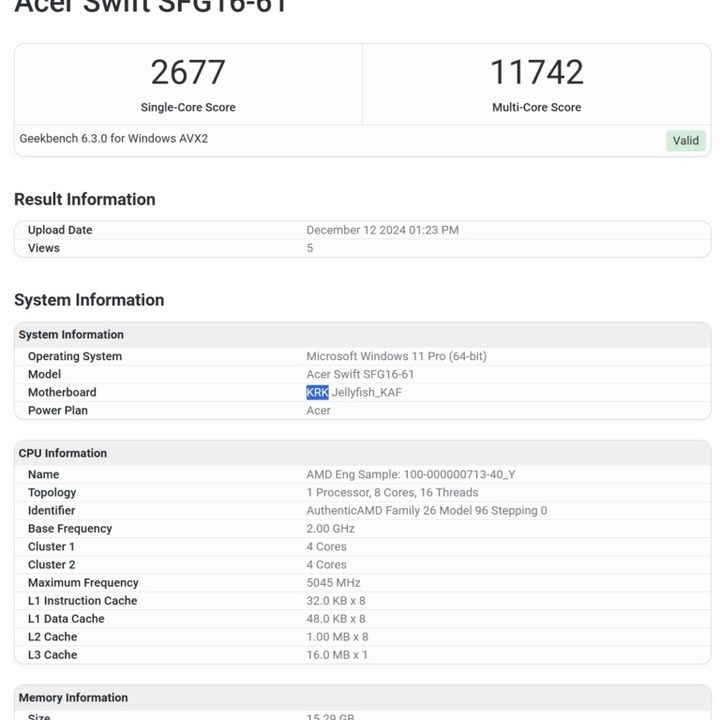Click 'Geekbench 6.3.0 for Windows AVX2' text
The image size is (720, 720).
(113, 138)
